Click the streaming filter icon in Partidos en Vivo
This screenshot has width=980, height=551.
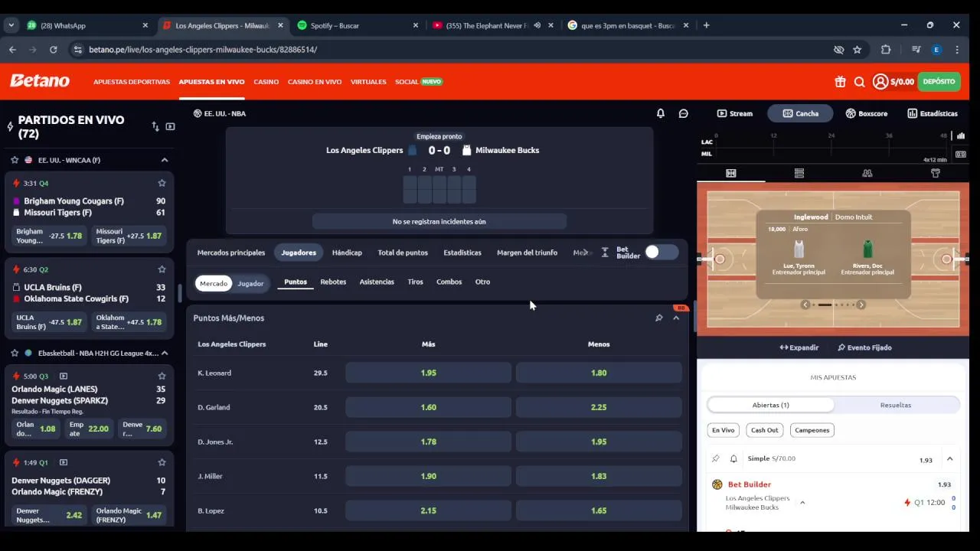[x=170, y=126]
